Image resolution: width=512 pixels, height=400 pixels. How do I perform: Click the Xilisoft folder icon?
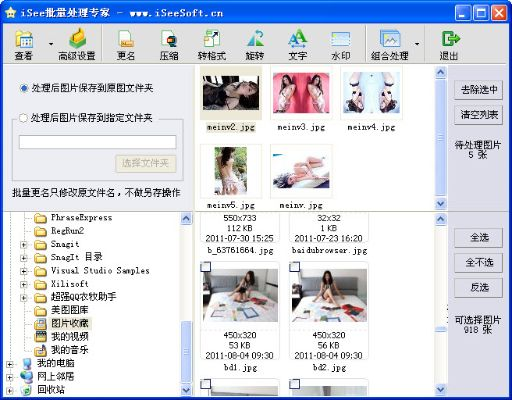(40, 285)
